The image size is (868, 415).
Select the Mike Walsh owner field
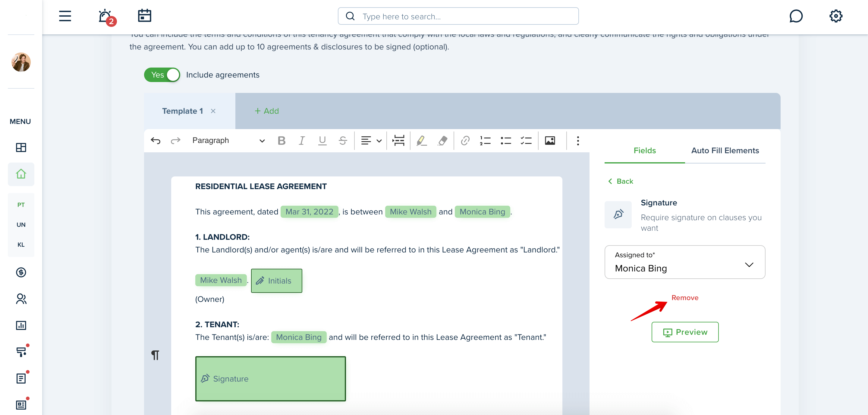click(221, 280)
